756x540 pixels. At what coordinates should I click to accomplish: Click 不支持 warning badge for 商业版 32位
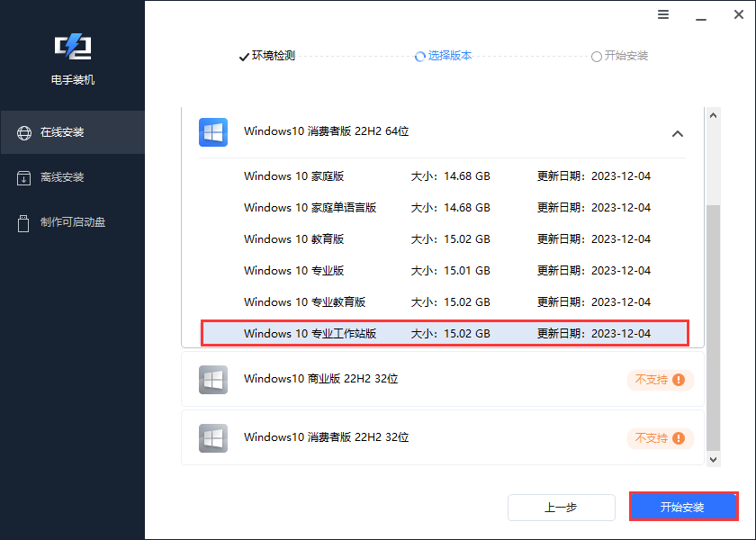tap(660, 381)
